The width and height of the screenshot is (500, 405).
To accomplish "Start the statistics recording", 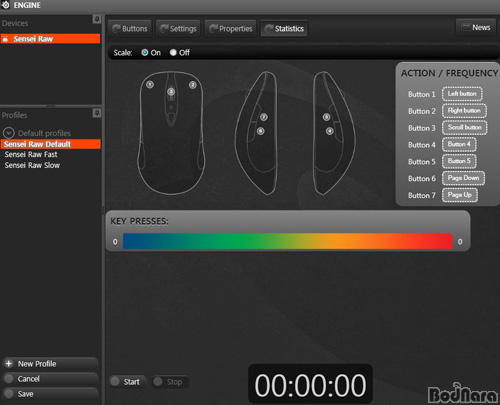I will point(128,382).
